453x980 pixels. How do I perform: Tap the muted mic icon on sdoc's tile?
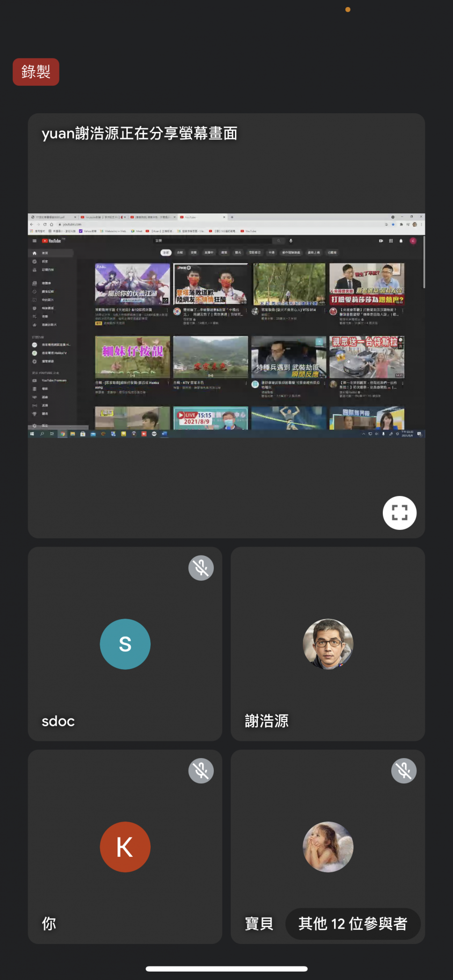(201, 568)
